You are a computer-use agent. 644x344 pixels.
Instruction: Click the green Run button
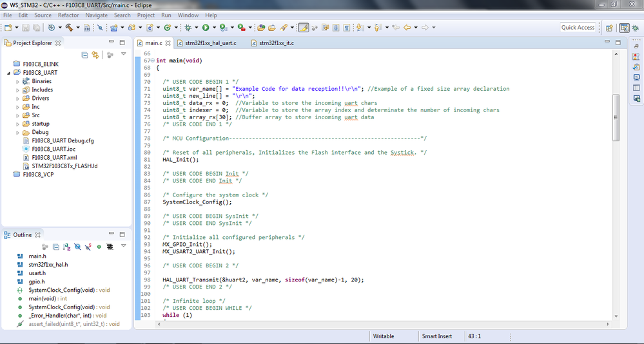[206, 28]
